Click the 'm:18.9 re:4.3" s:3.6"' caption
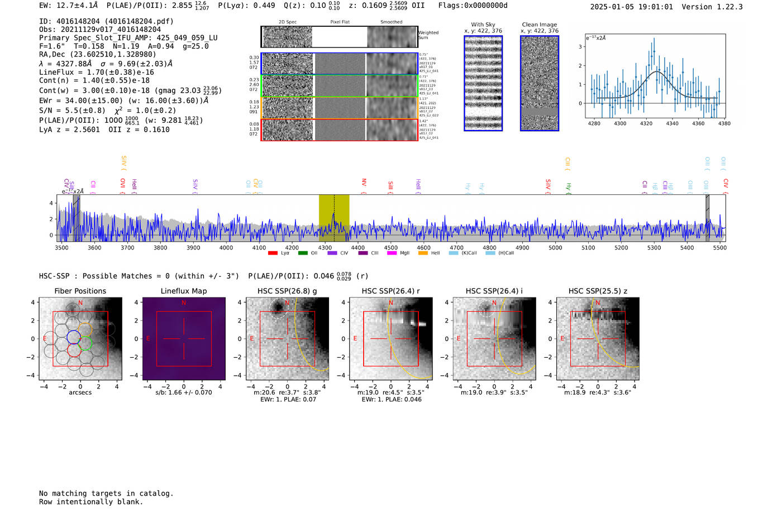Image resolution: width=782 pixels, height=532 pixels. pyautogui.click(x=598, y=392)
